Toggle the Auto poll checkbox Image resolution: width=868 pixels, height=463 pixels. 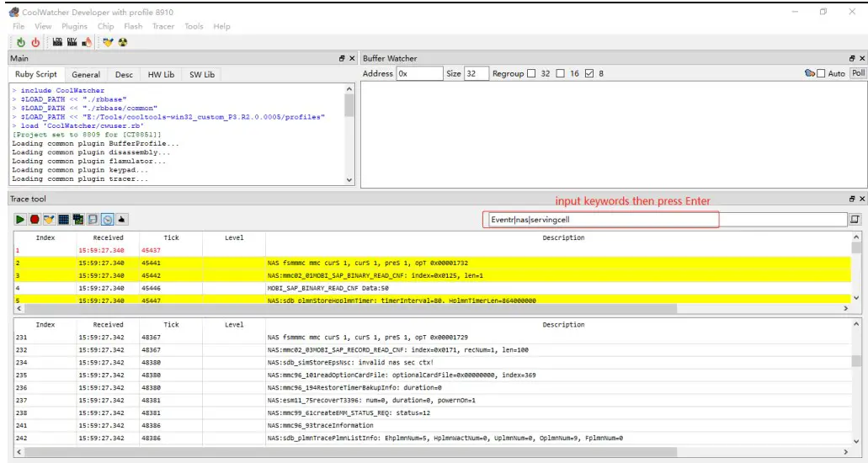click(821, 74)
